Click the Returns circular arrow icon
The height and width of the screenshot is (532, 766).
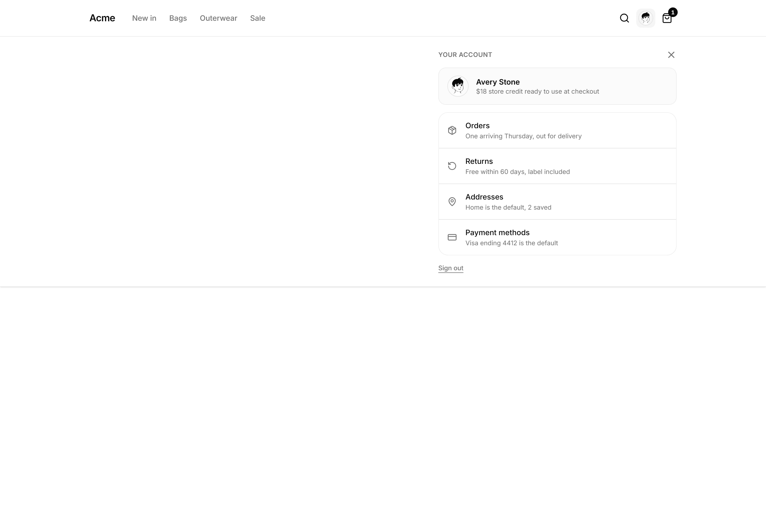(452, 166)
